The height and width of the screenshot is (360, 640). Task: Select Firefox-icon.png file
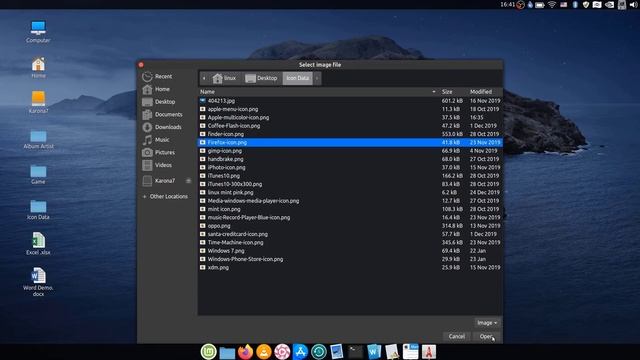point(350,142)
